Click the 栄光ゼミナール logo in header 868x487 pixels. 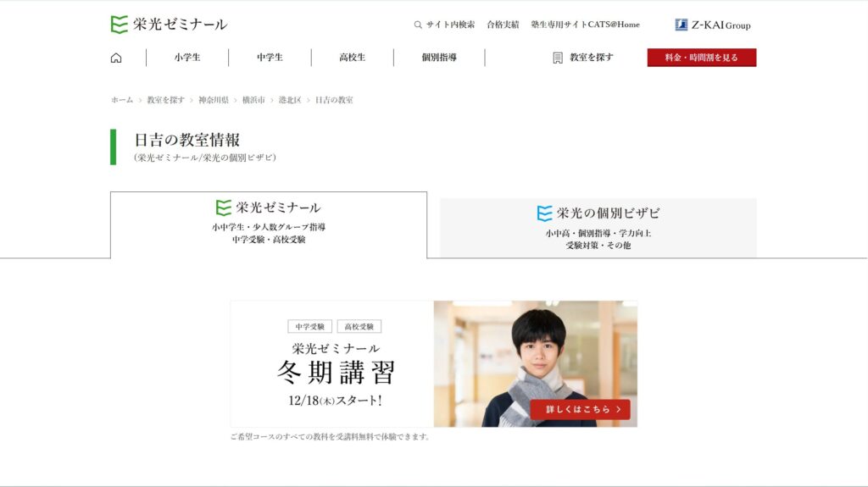169,25
